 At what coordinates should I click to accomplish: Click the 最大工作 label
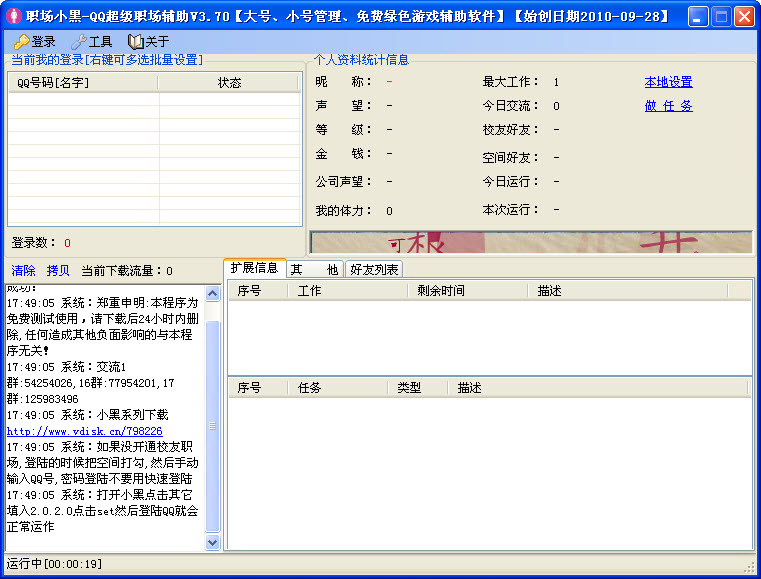point(510,82)
